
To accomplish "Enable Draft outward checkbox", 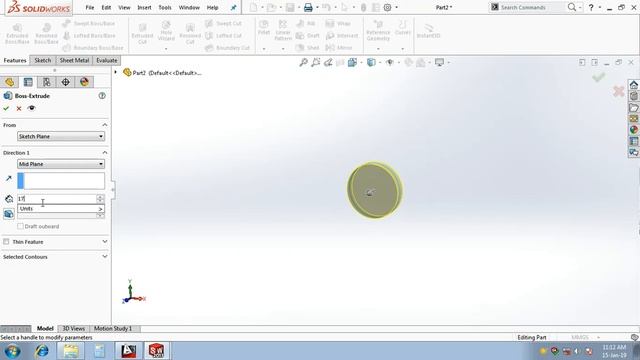I will click(x=20, y=226).
